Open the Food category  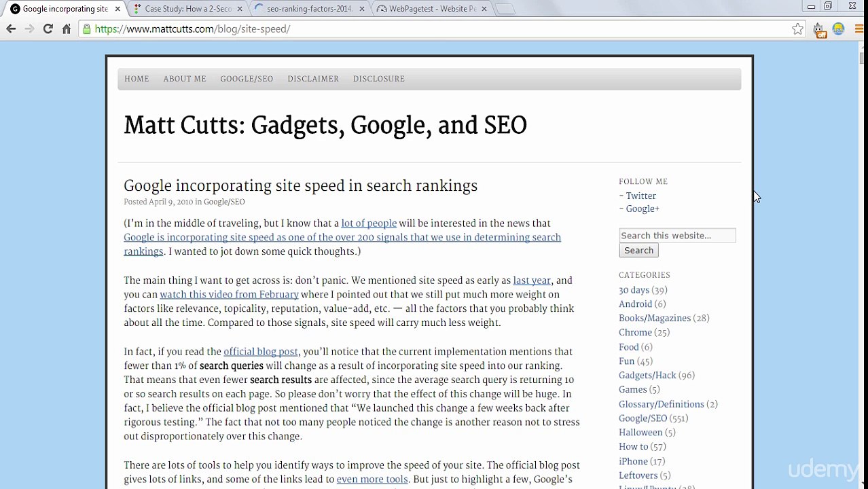629,348
